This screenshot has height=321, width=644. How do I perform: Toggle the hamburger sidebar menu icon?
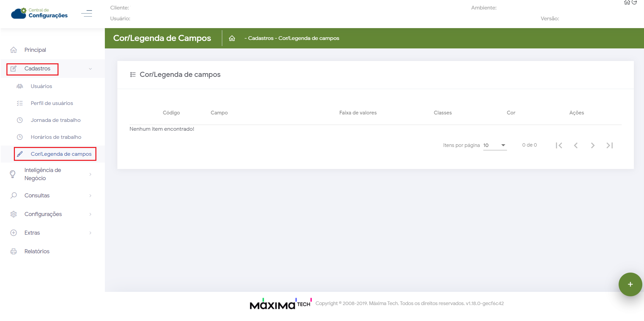point(87,14)
